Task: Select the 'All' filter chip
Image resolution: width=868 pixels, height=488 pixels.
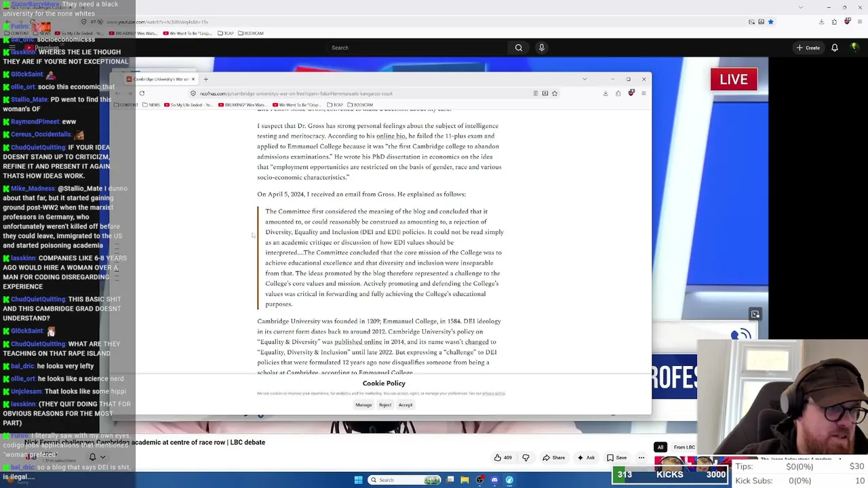Action: pyautogui.click(x=660, y=447)
